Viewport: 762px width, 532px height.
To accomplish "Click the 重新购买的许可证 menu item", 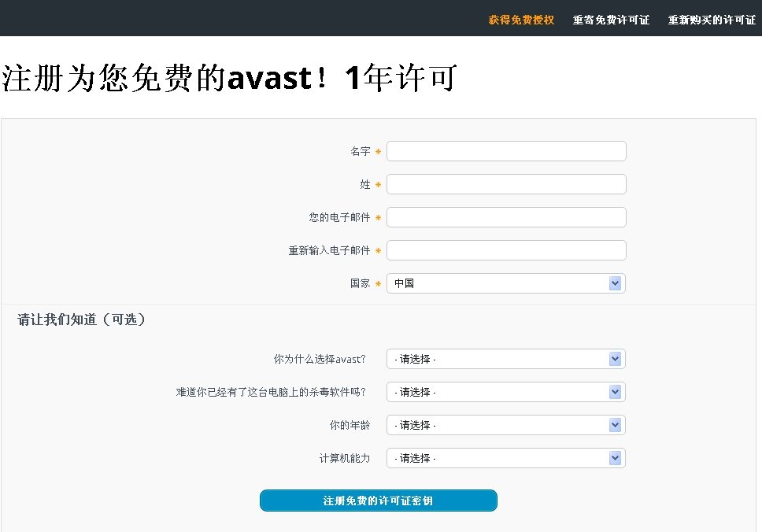I will tap(711, 20).
